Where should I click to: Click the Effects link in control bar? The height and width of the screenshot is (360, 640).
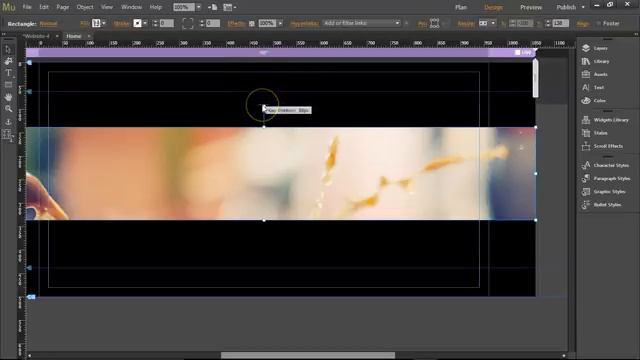click(236, 24)
